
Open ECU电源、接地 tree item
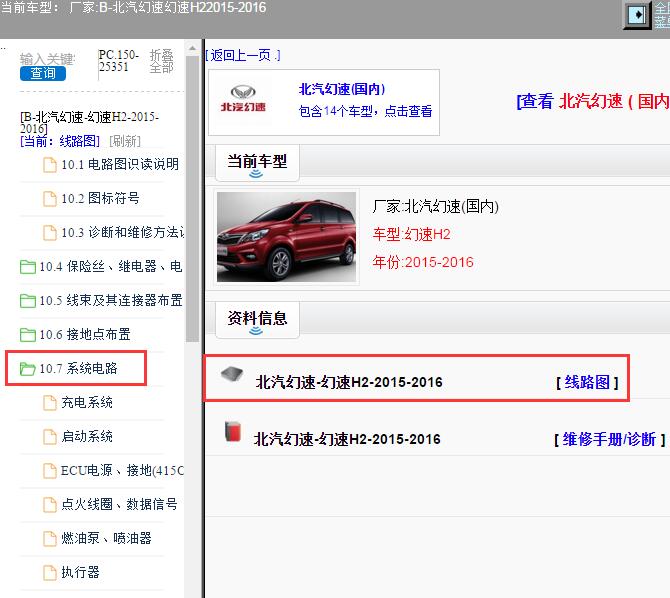coord(123,470)
